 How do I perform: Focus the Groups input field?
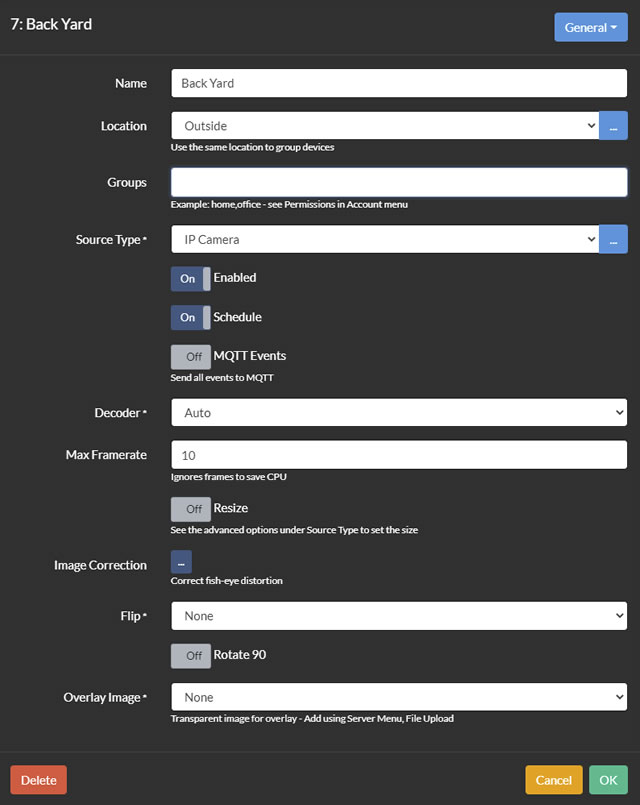[399, 182]
